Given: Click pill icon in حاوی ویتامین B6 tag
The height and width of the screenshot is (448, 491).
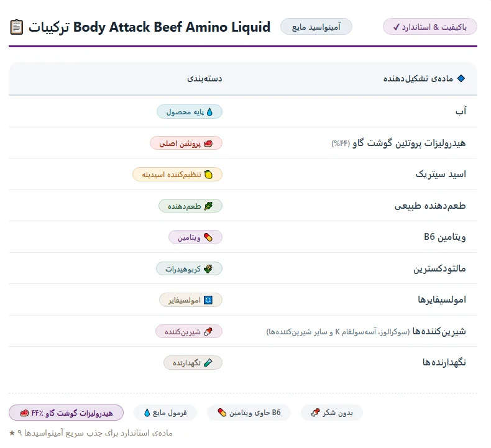Looking at the screenshot, I should (222, 413).
